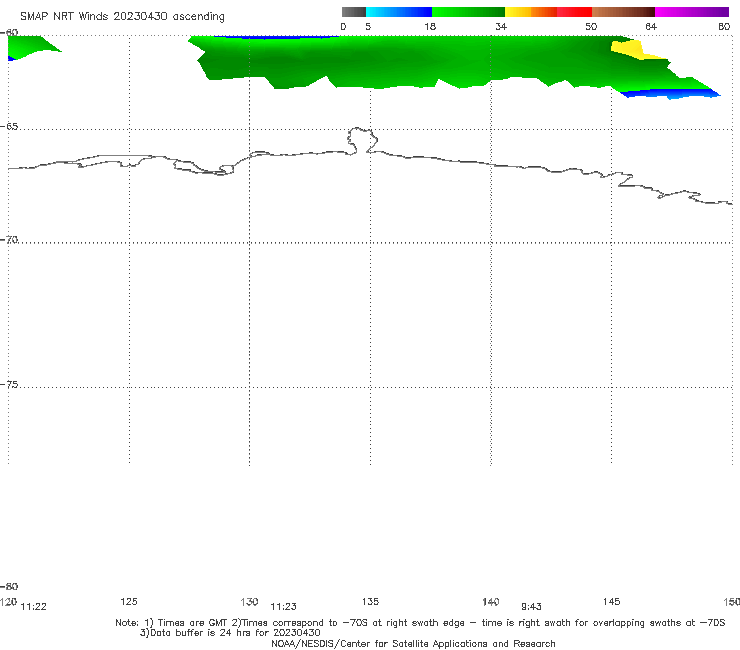Click the latitude label '-80'
The height and width of the screenshot is (650, 740).
(x=9, y=586)
